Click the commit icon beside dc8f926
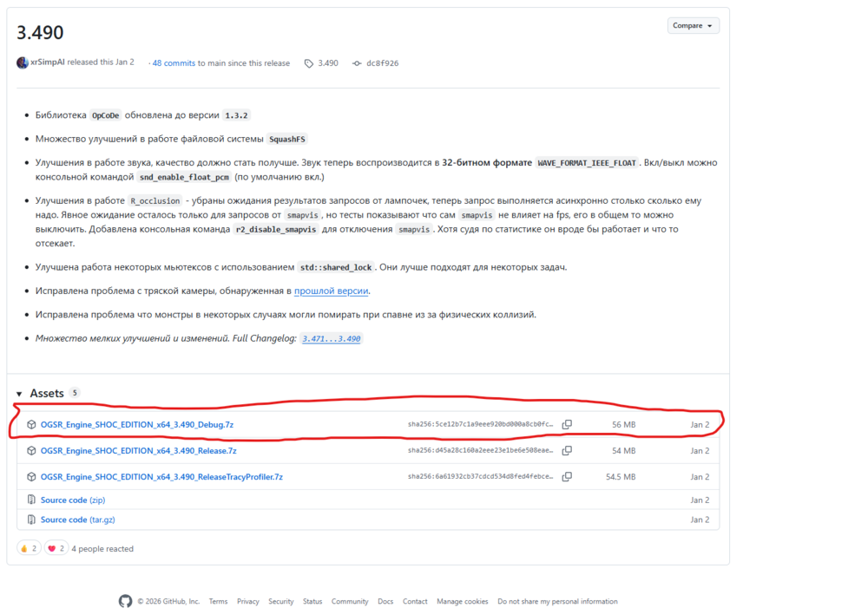This screenshot has height=608, width=868. tap(357, 63)
